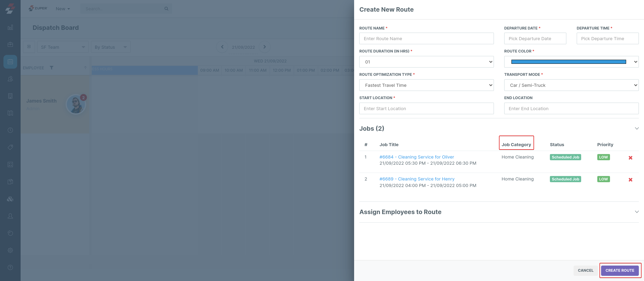Image resolution: width=644 pixels, height=281 pixels.
Task: Open the Dispatch Board calendar sidebar icon
Action: pyautogui.click(x=10, y=62)
